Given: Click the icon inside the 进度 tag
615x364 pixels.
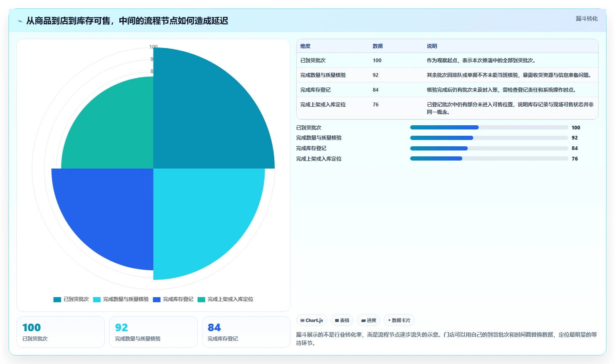Looking at the screenshot, I should click(x=363, y=321).
